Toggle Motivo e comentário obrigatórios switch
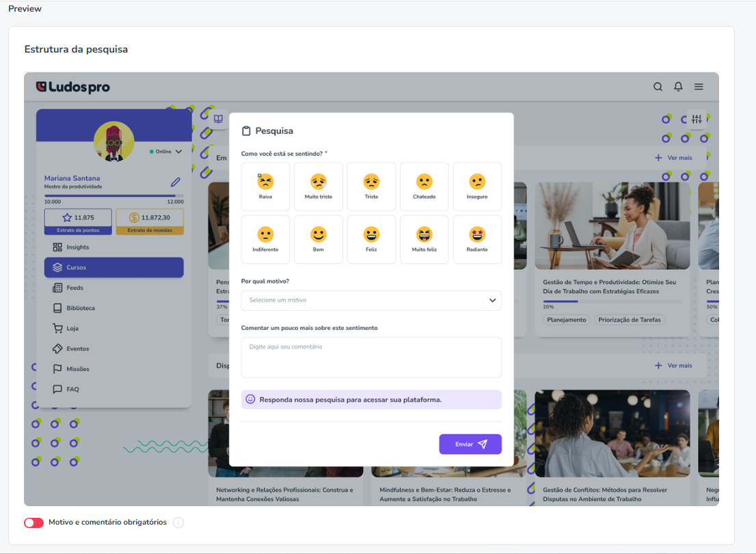756x554 pixels. click(x=33, y=523)
